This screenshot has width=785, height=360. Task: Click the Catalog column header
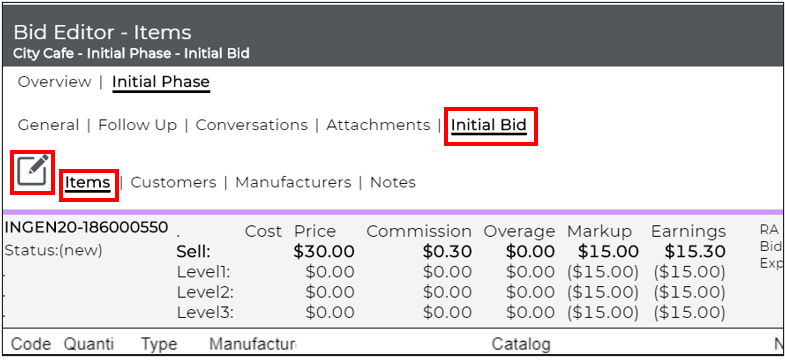[521, 344]
